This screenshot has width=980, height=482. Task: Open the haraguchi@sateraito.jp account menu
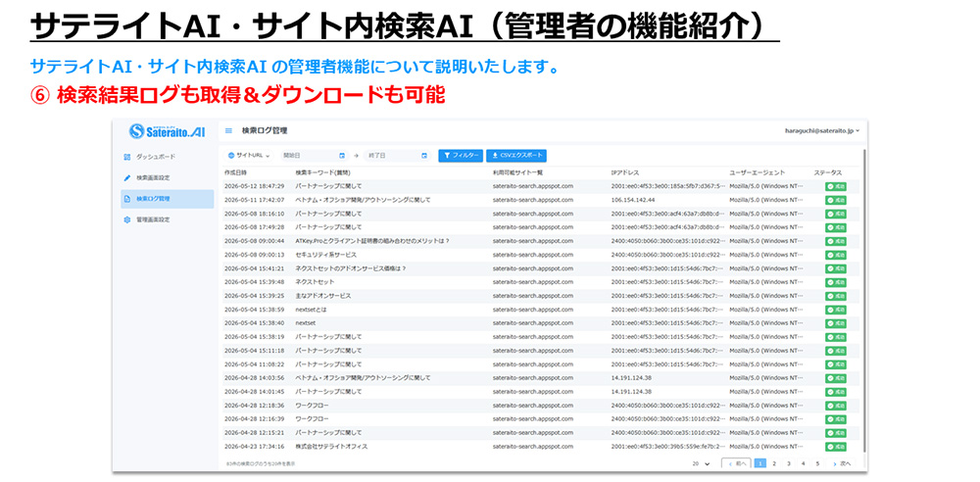822,130
